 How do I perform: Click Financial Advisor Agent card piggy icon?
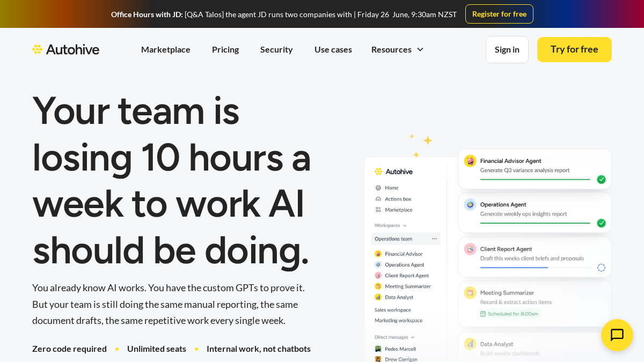(x=470, y=161)
